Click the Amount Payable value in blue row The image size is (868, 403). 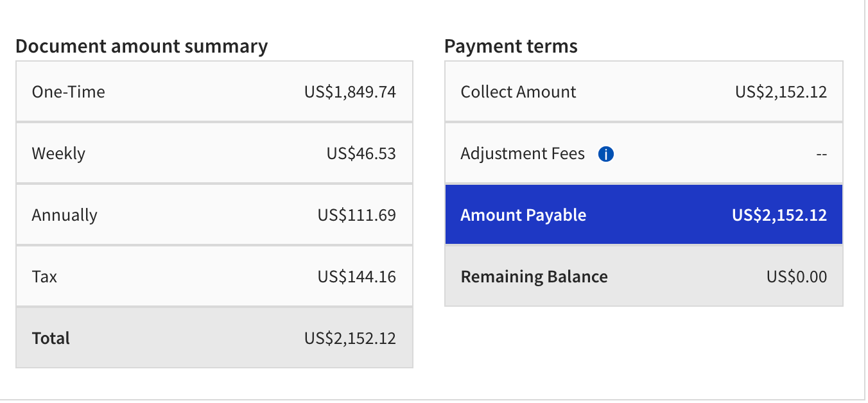[779, 215]
